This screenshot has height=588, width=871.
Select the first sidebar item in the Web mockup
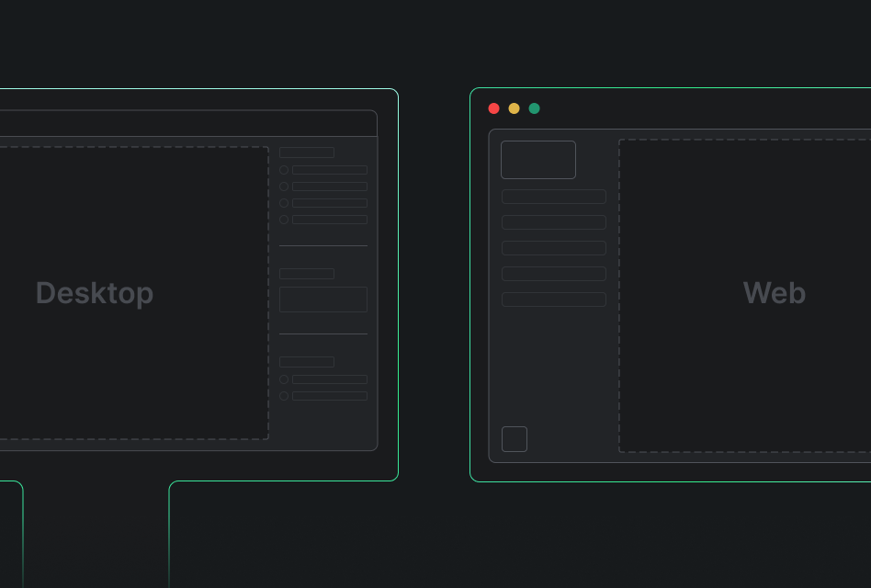click(553, 196)
